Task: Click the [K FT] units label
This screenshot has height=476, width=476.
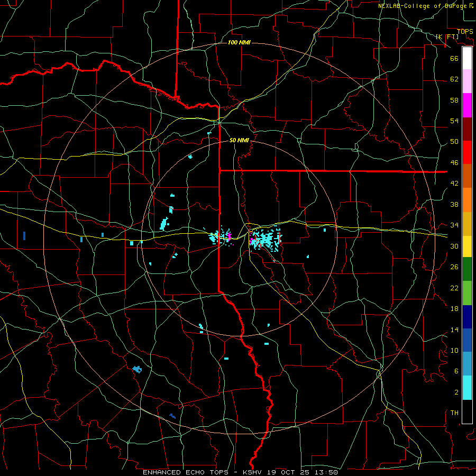Action: (447, 36)
